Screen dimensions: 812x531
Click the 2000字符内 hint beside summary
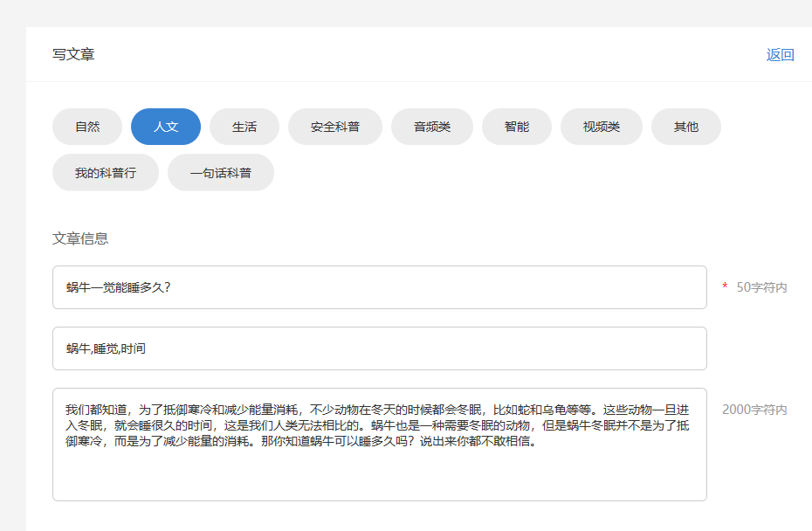(x=754, y=410)
